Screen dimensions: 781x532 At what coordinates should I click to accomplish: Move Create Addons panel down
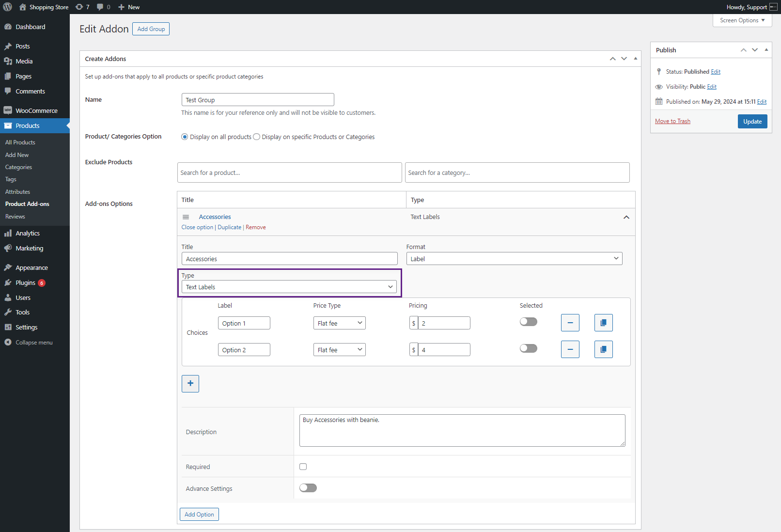click(x=624, y=59)
